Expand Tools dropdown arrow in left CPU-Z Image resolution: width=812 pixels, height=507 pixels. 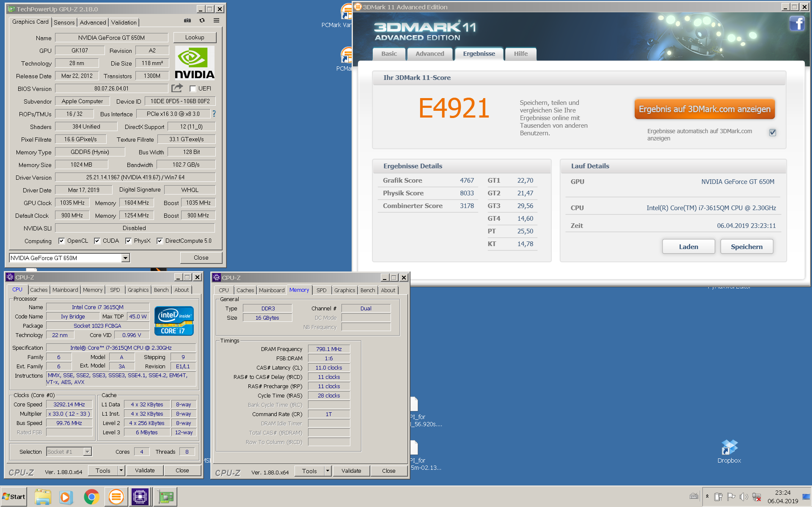click(x=121, y=470)
